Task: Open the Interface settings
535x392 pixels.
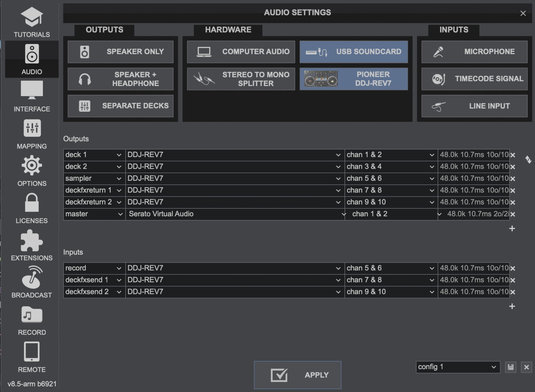Action: [x=32, y=97]
